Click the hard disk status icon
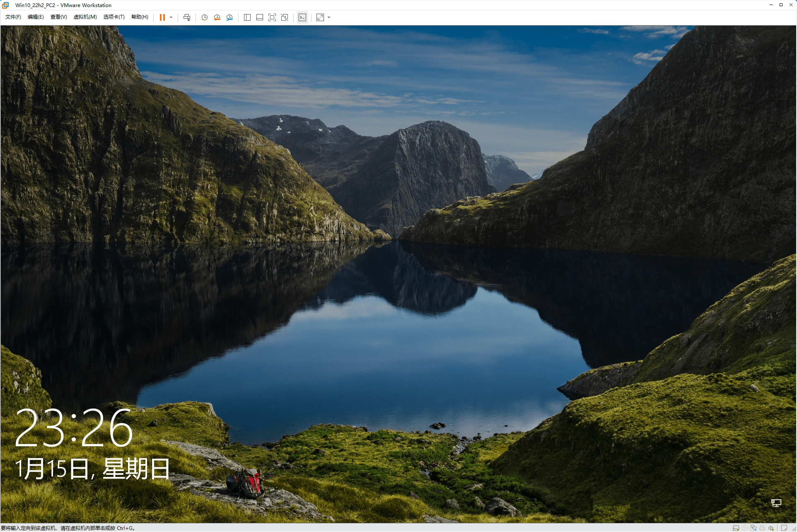The image size is (797, 532). [x=736, y=528]
